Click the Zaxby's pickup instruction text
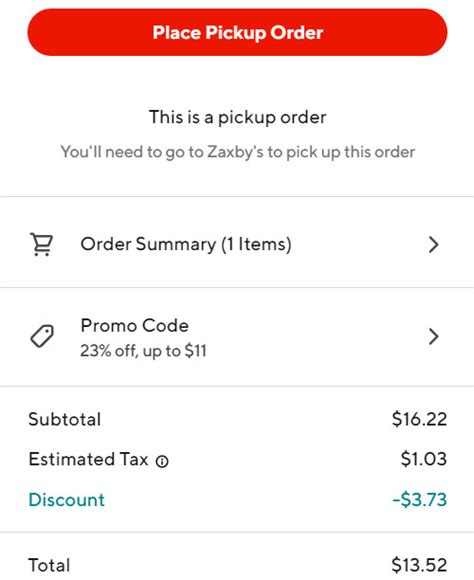 point(238,152)
